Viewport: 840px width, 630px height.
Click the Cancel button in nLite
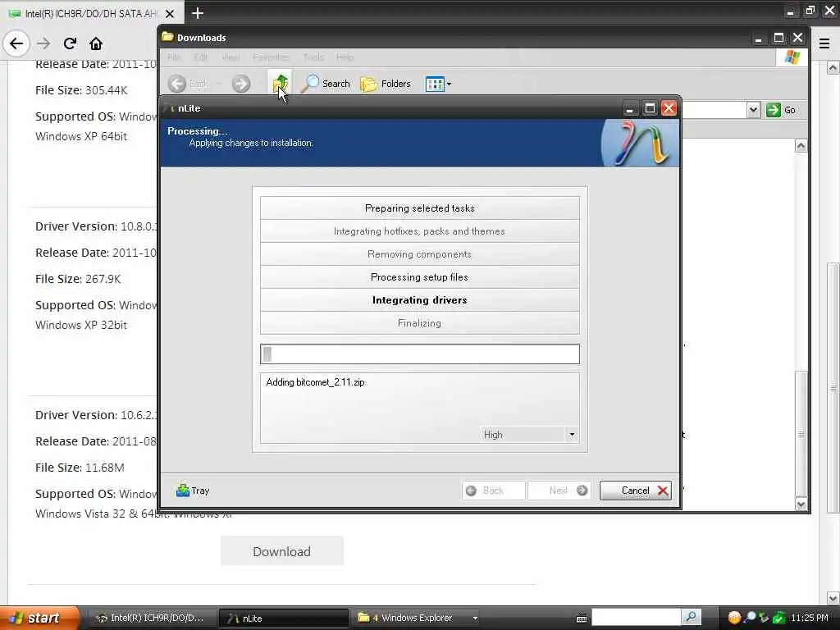point(636,491)
